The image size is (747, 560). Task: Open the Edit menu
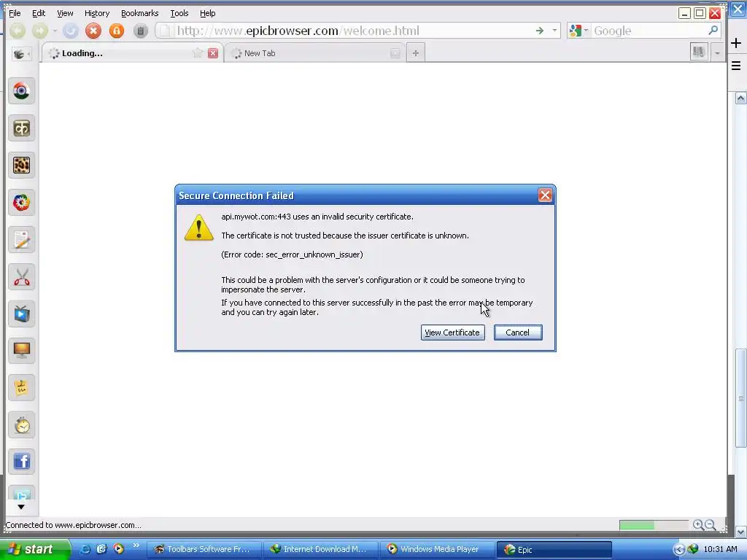39,13
